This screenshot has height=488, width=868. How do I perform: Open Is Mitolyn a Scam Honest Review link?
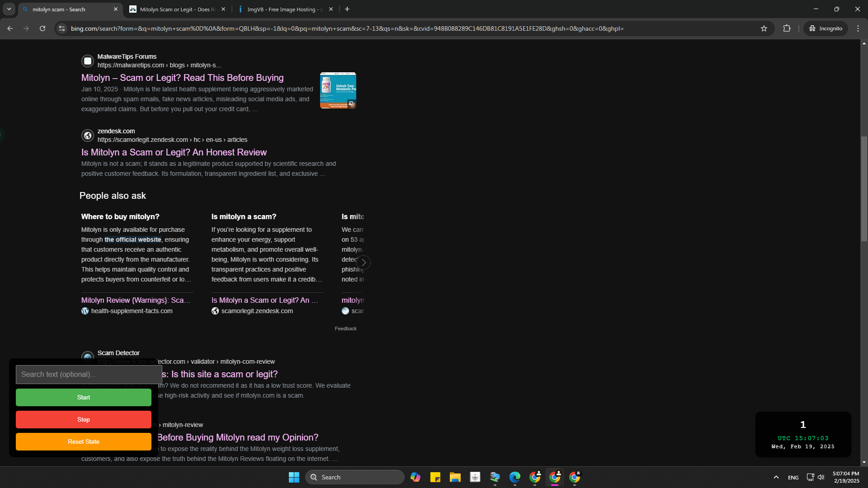[x=174, y=152]
